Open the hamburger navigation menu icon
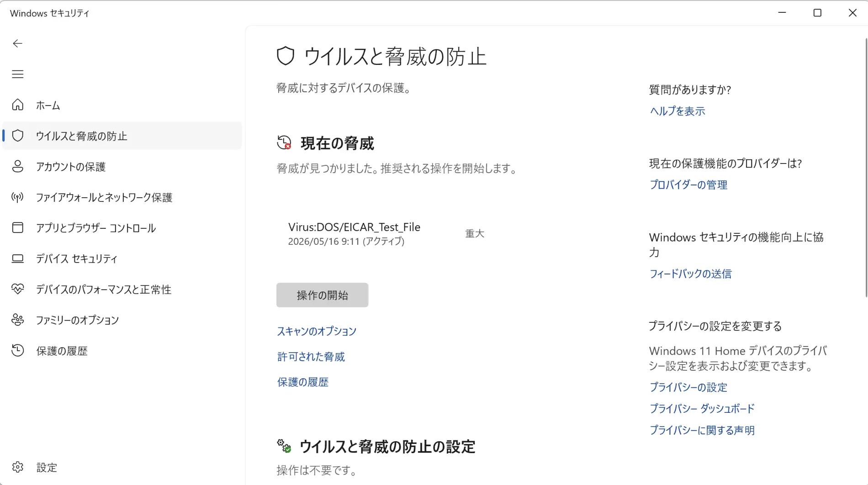 point(17,74)
